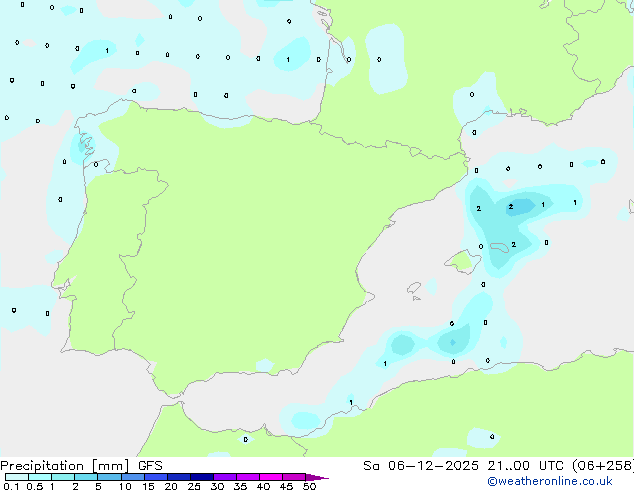
Task: Click the above-50 mm legend arrow tip
Action: click(x=317, y=477)
